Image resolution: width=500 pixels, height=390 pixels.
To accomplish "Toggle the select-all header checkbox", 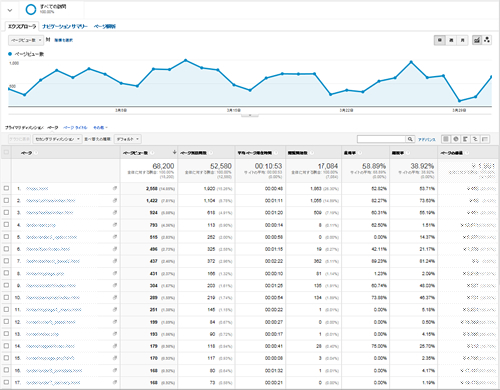I will 6,152.
